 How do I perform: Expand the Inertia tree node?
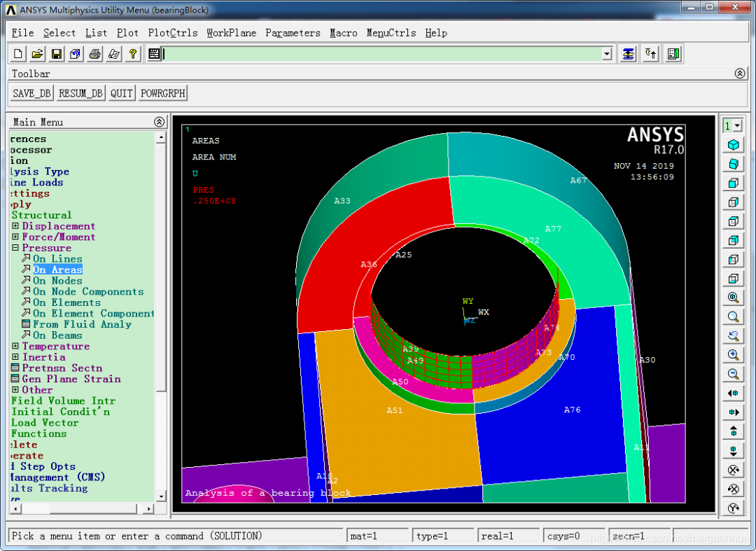[x=15, y=357]
